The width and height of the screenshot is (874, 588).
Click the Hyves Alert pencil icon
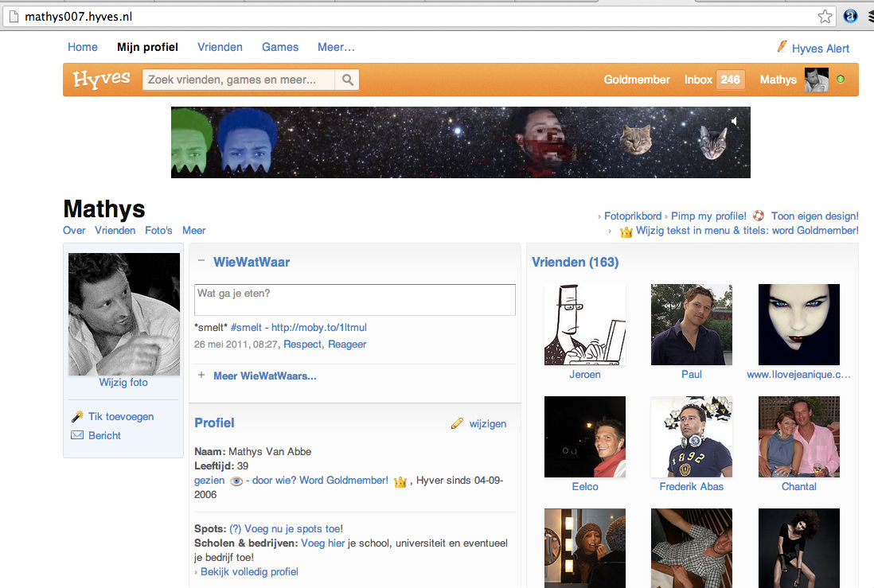point(782,47)
